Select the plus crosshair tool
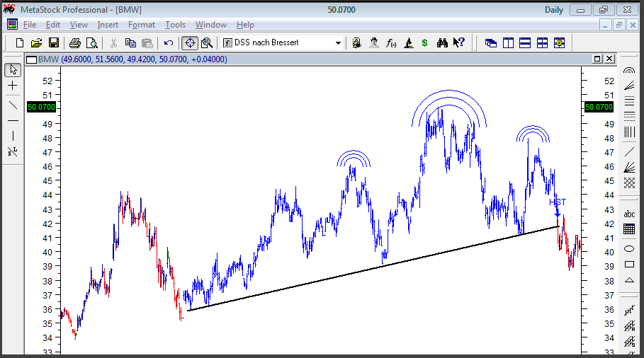The image size is (644, 358). (13, 86)
